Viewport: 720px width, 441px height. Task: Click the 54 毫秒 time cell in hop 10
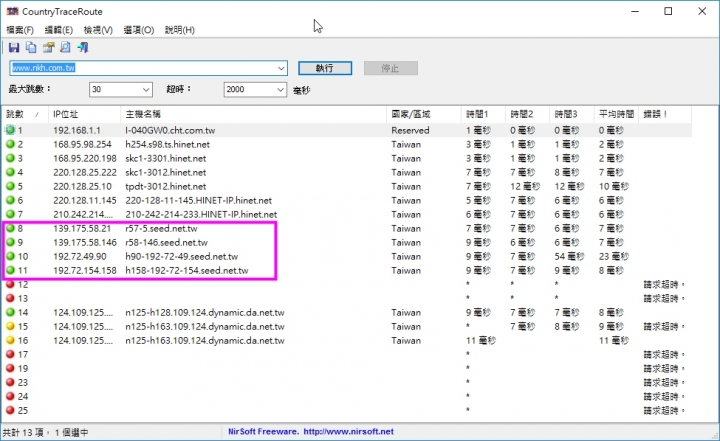569,256
